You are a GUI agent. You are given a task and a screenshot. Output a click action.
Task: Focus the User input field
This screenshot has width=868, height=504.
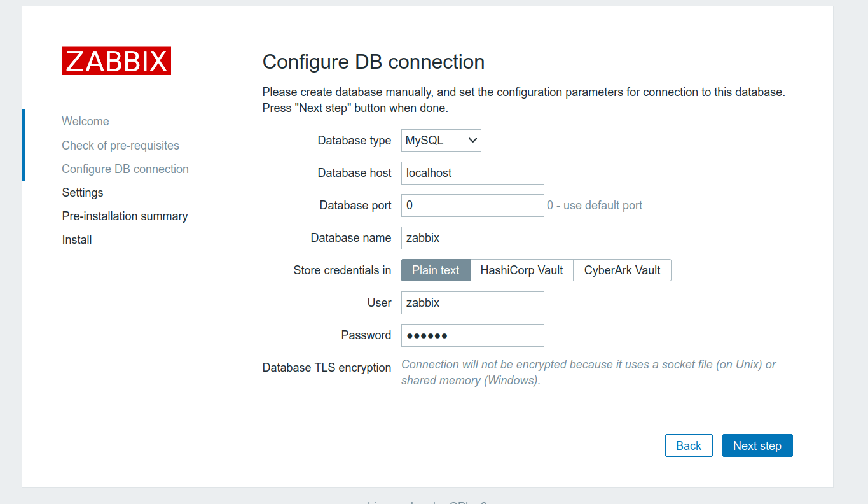[472, 303]
